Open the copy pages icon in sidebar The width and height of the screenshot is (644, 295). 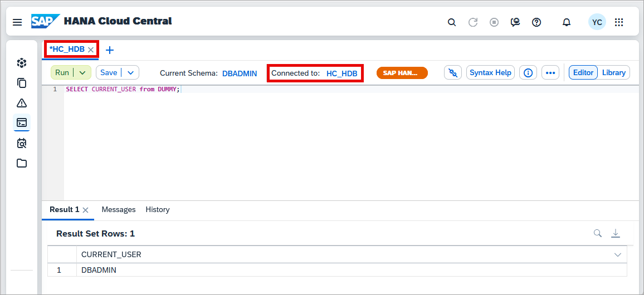[21, 82]
